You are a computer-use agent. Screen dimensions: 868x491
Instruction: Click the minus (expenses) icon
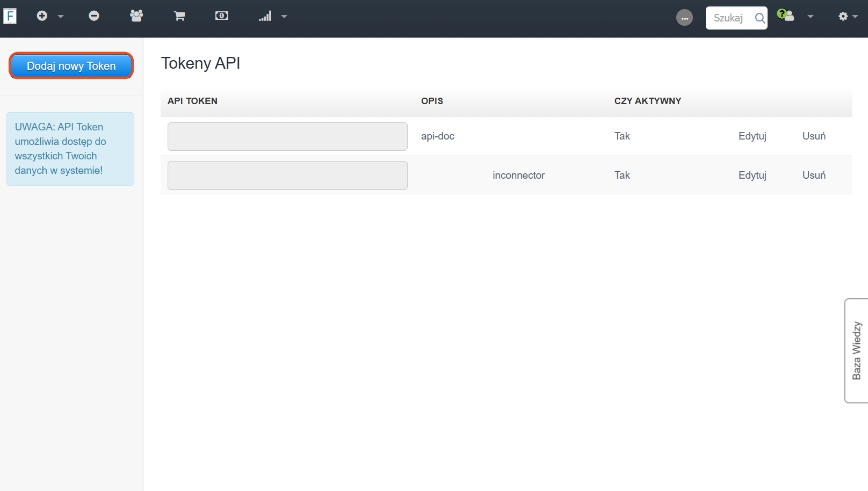coord(94,16)
